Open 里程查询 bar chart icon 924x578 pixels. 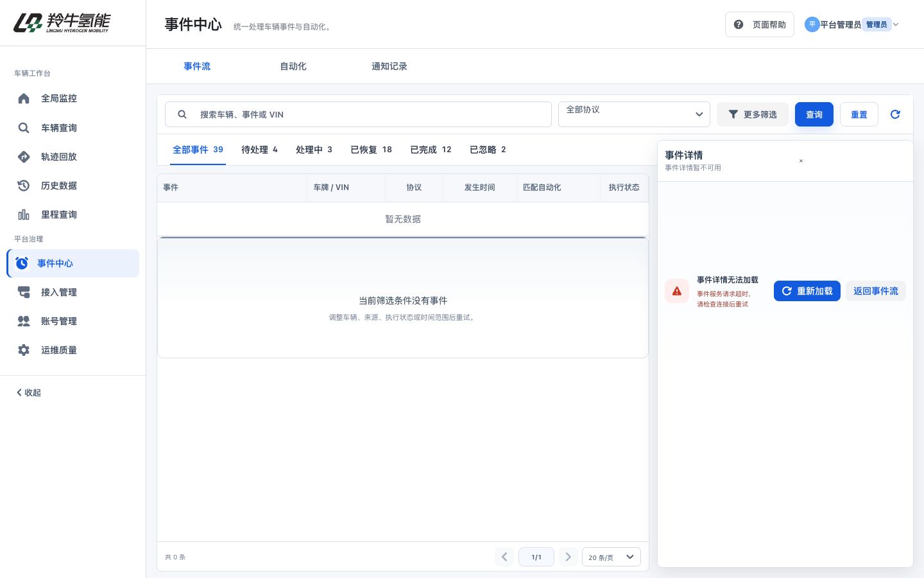tap(24, 215)
